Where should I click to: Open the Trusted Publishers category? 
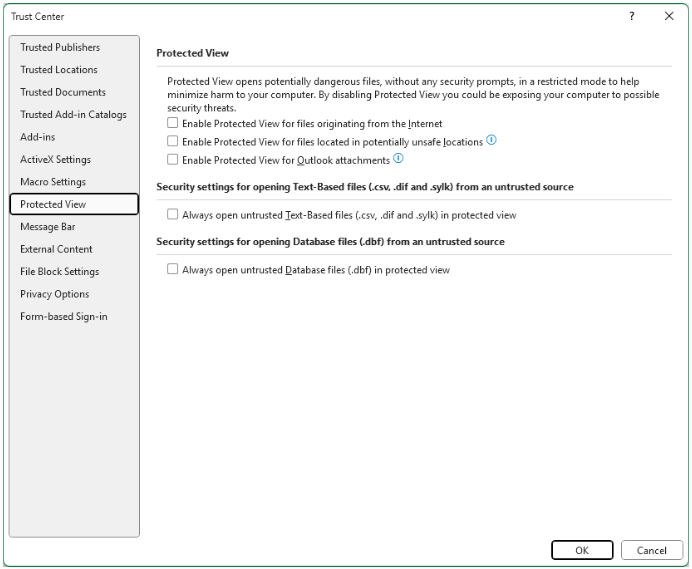click(60, 47)
